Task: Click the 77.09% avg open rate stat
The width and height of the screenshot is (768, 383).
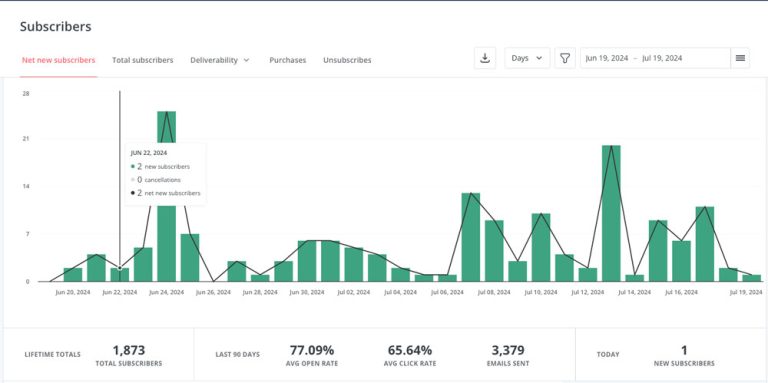Action: (x=312, y=350)
